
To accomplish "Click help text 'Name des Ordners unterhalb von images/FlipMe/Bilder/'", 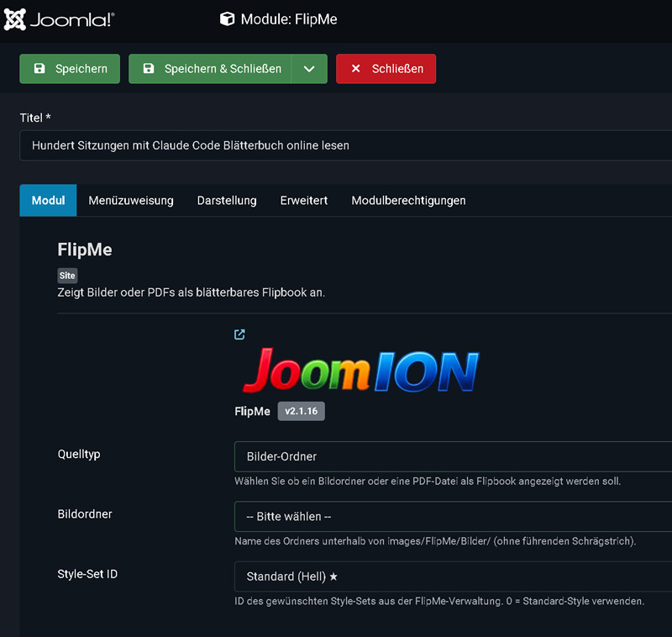I will [435, 541].
